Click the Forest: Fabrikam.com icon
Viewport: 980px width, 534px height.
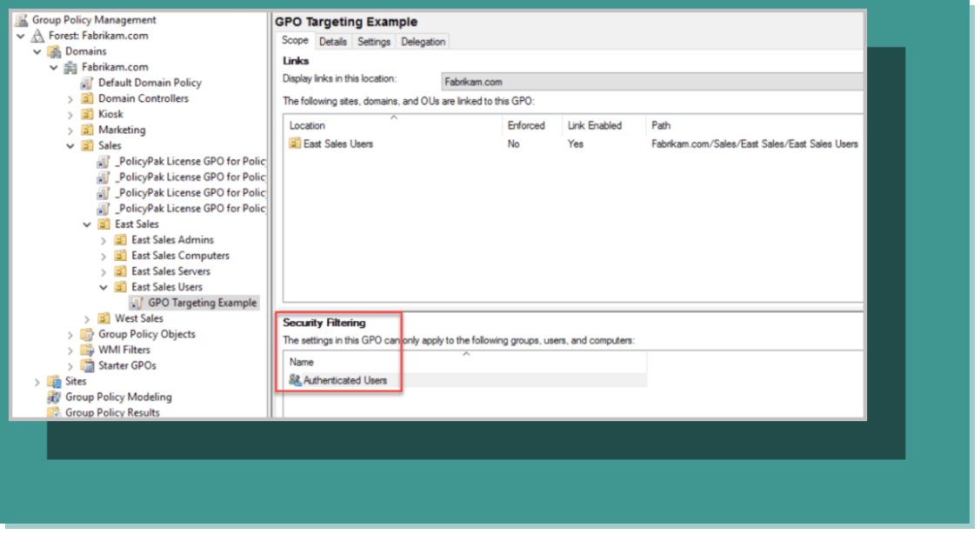[x=39, y=36]
